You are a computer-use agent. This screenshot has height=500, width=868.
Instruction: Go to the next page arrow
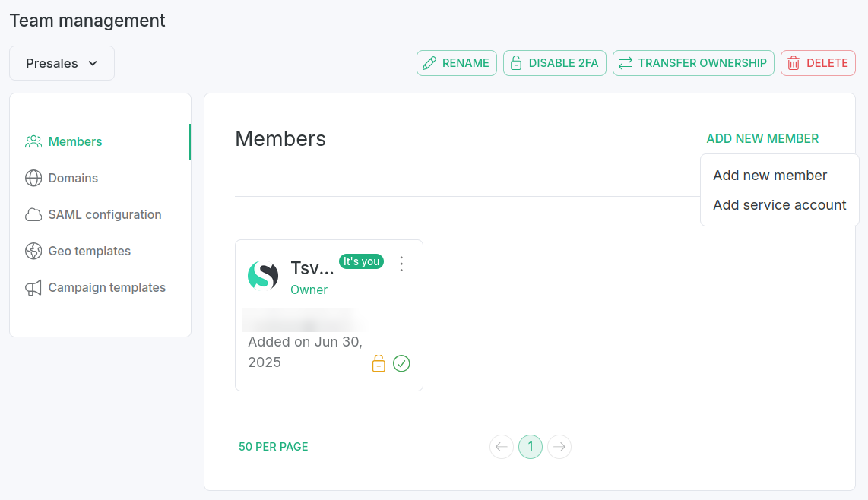[559, 447]
